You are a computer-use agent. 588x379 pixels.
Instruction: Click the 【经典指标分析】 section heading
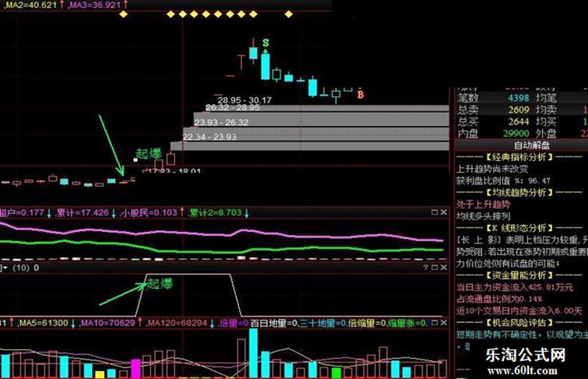pyautogui.click(x=520, y=157)
